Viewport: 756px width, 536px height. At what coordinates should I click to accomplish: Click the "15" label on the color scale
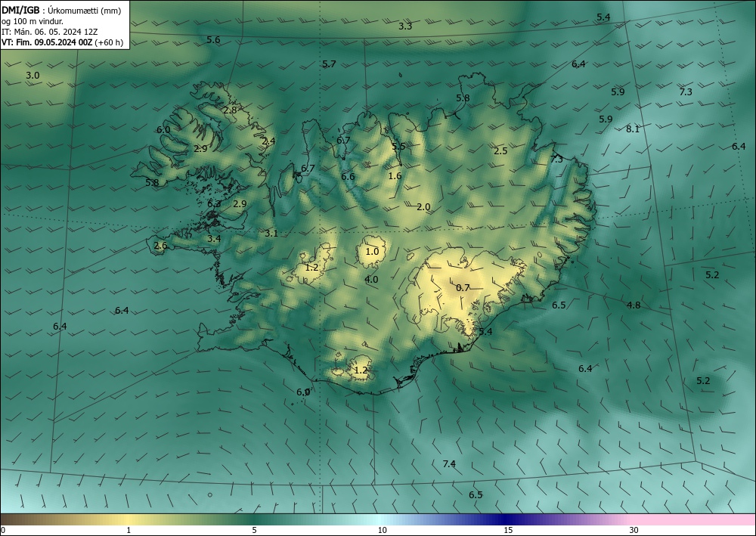(508, 530)
